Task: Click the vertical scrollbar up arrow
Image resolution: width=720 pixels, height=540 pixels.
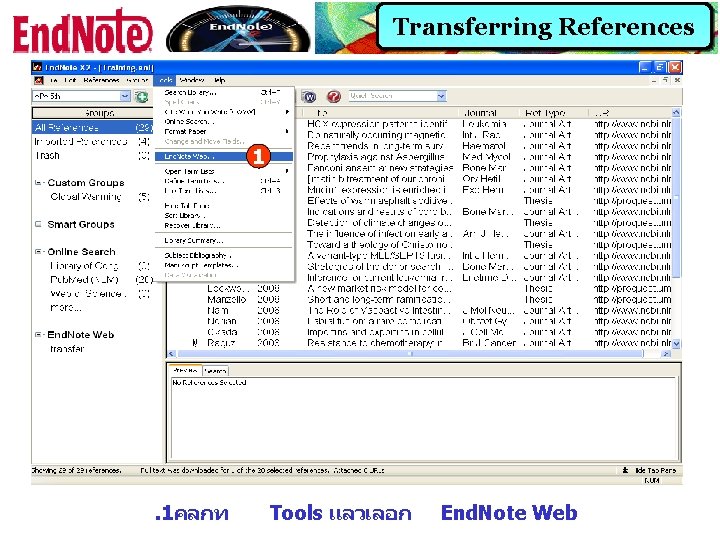Action: (x=676, y=112)
